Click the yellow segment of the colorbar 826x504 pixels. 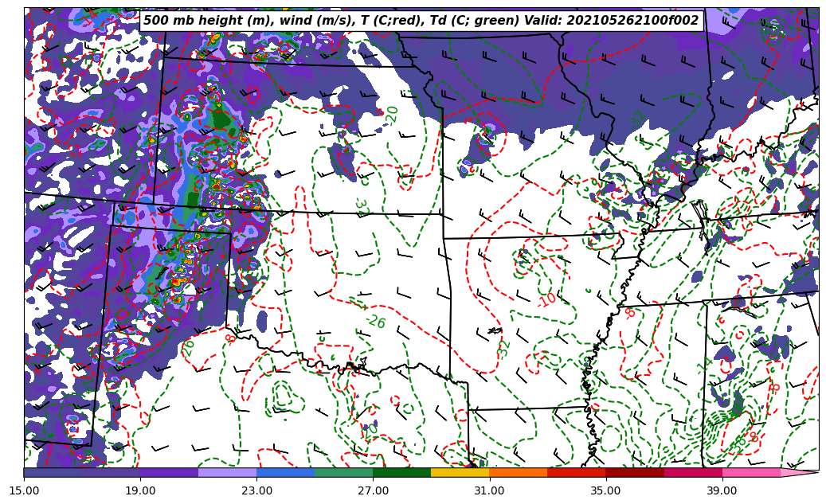pos(460,472)
